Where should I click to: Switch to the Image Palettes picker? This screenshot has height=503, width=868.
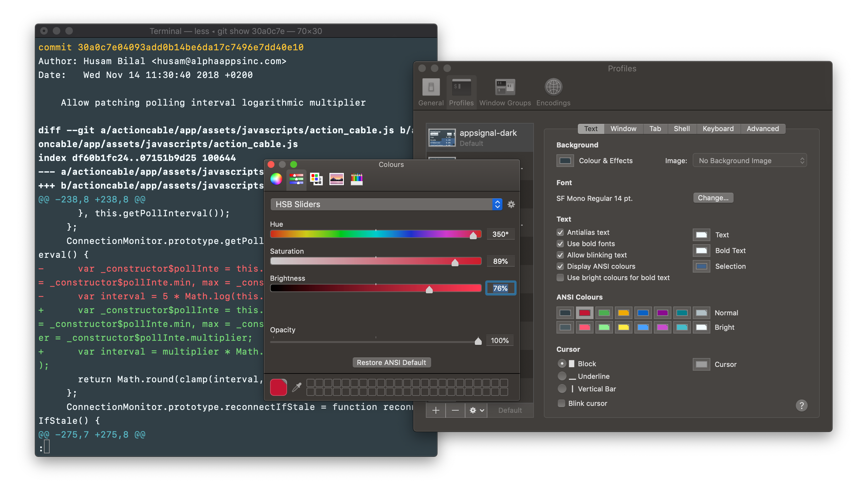(x=337, y=179)
